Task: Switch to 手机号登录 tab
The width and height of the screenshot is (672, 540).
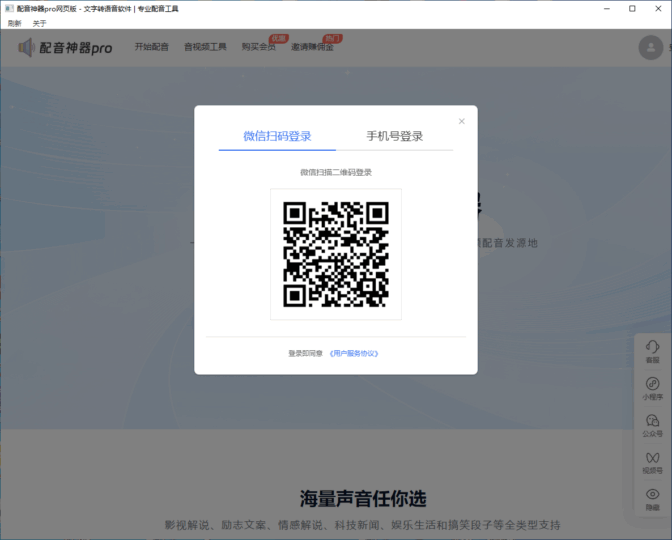Action: (394, 136)
